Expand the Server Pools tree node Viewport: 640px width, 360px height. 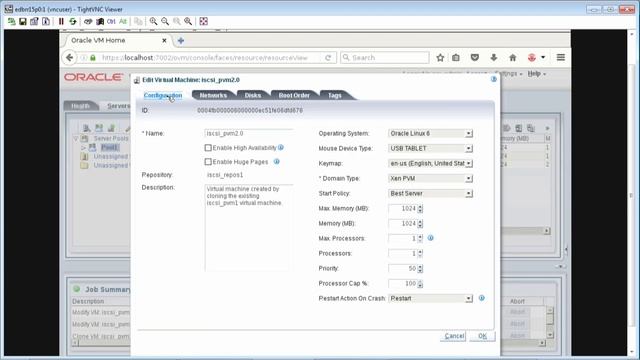76,138
